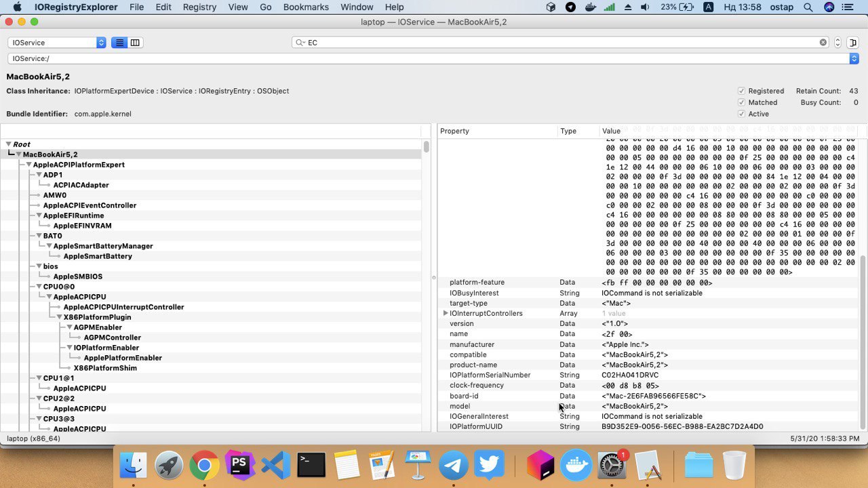The width and height of the screenshot is (868, 488).
Task: Open the Go menu
Action: click(265, 7)
